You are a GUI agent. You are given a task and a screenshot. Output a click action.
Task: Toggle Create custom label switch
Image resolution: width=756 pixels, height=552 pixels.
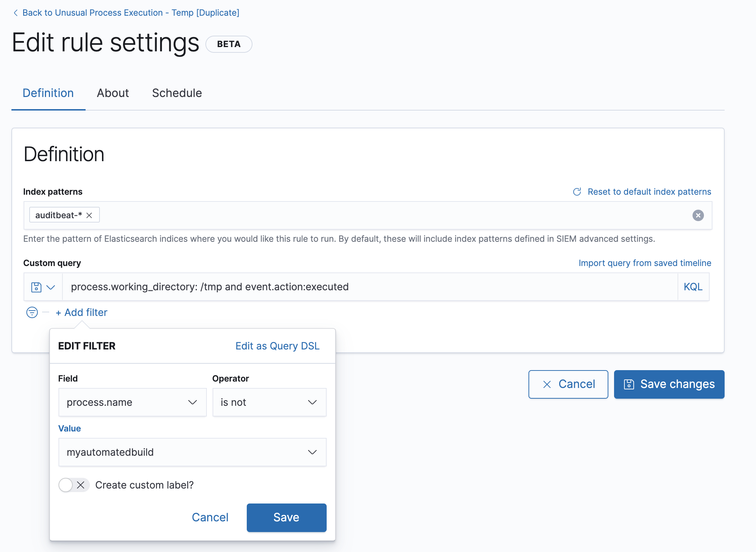point(74,485)
